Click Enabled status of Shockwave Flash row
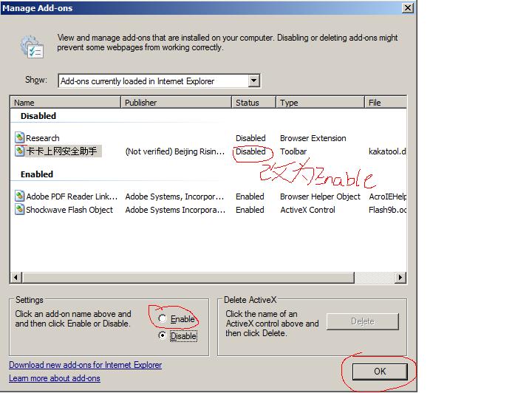532x393 pixels. (x=250, y=210)
